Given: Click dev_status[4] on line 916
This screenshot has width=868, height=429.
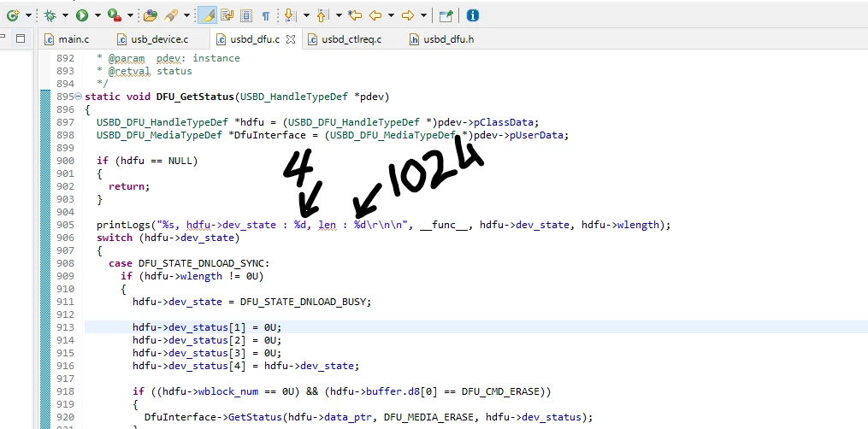Looking at the screenshot, I should coord(207,366).
